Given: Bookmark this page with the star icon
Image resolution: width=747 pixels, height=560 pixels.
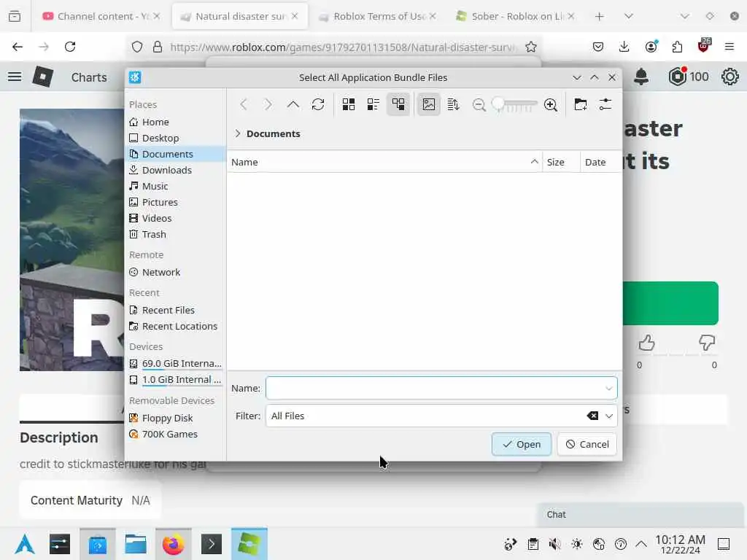Looking at the screenshot, I should click(x=531, y=47).
